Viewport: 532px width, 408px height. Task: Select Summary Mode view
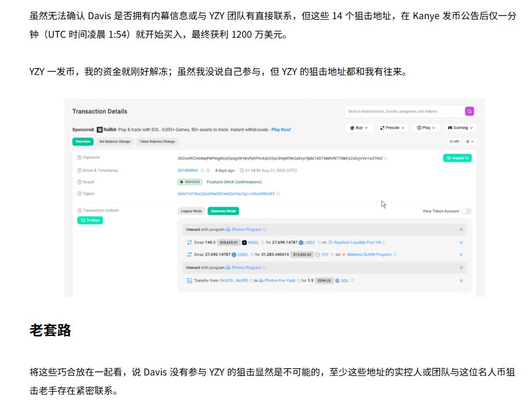pyautogui.click(x=223, y=211)
